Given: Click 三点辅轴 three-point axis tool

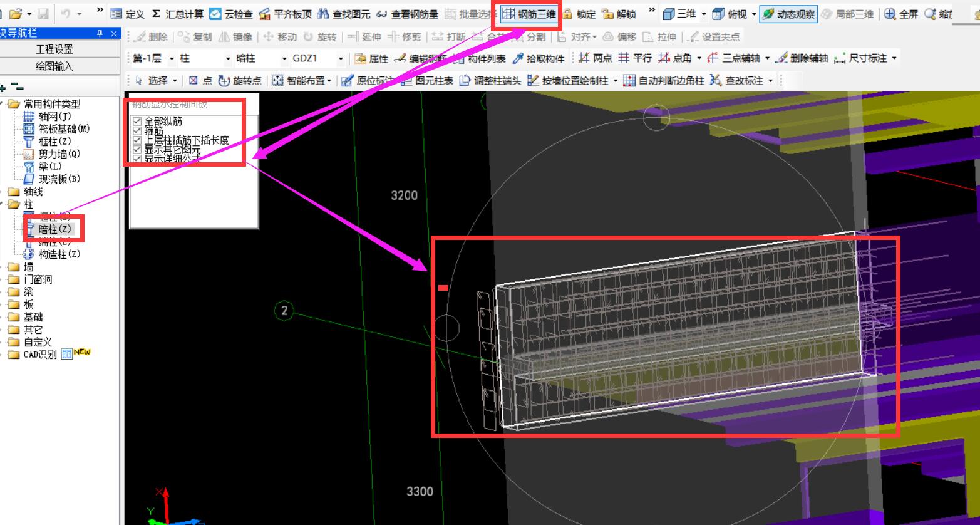Looking at the screenshot, I should tap(734, 58).
